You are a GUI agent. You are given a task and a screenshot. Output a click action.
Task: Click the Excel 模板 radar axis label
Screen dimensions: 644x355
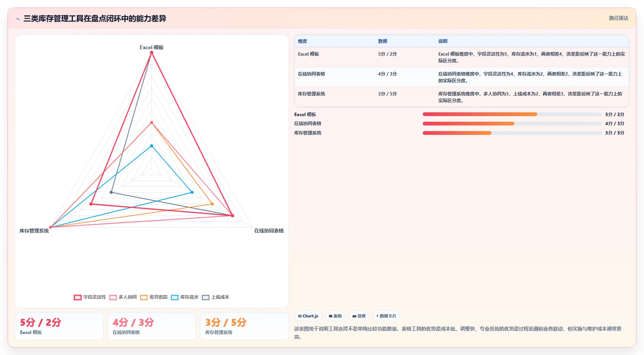[x=151, y=47]
